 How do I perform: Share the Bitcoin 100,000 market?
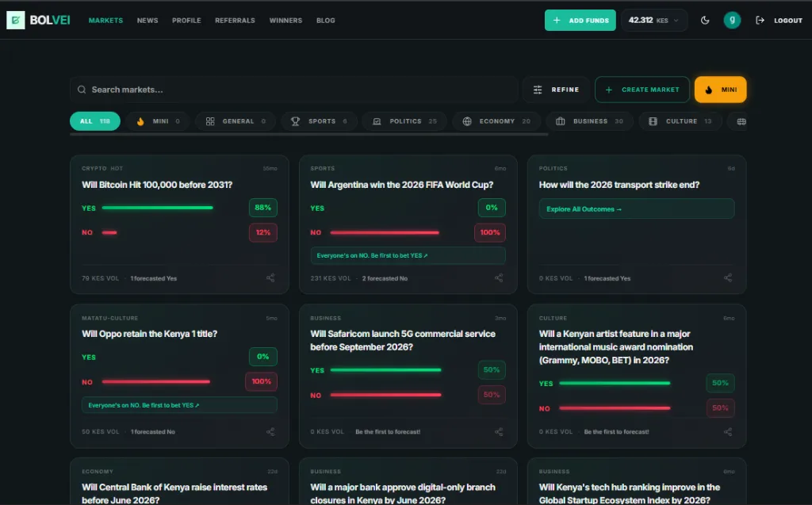(x=270, y=278)
